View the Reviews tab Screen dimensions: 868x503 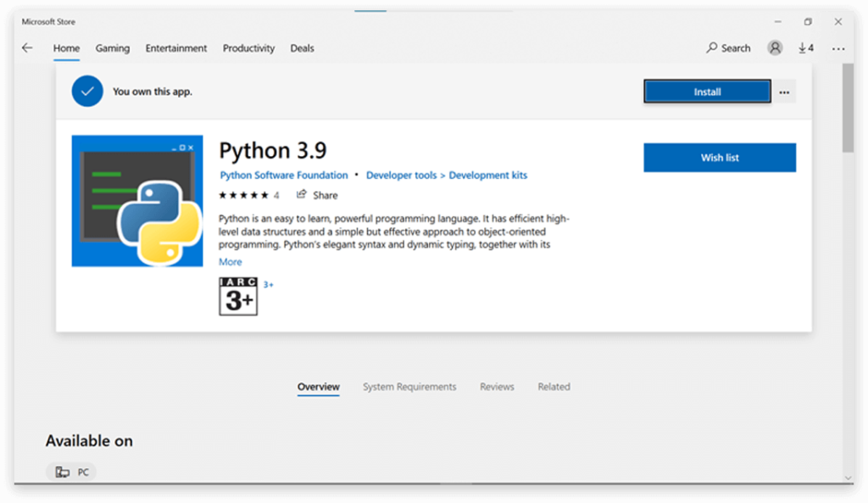coord(497,387)
